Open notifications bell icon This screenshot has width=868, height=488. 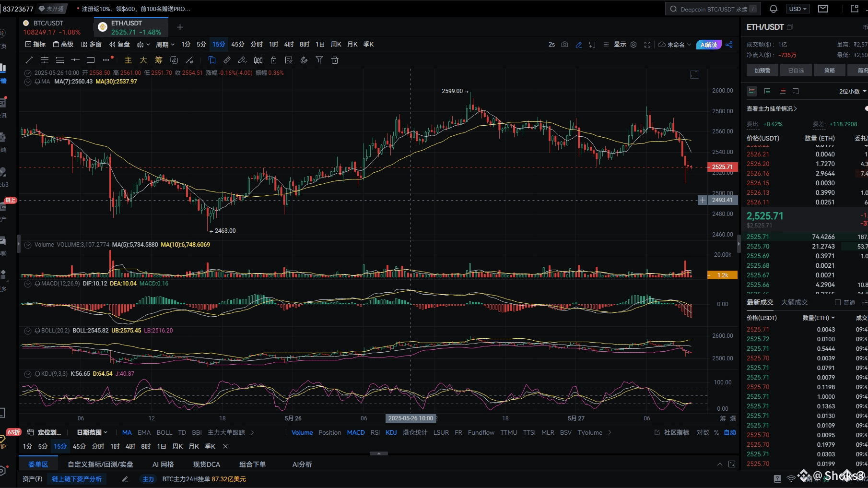point(774,9)
